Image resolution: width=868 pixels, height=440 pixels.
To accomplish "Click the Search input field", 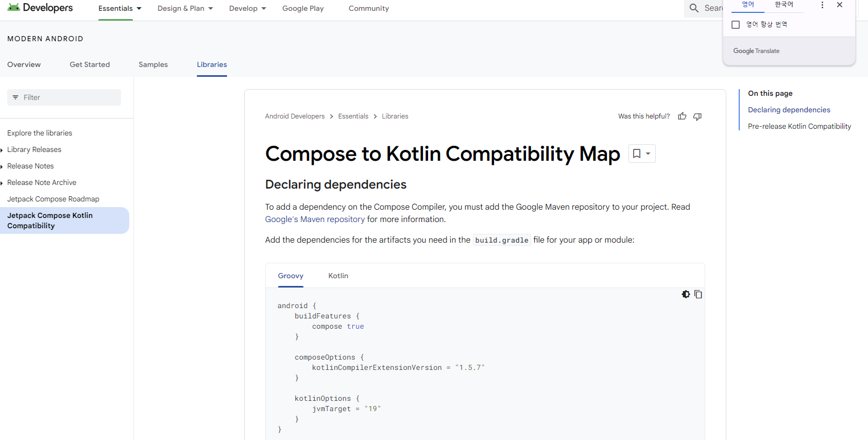I will point(713,8).
